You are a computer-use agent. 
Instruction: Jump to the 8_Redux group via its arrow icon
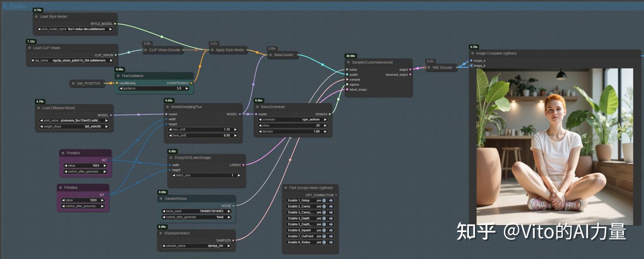[331, 242]
